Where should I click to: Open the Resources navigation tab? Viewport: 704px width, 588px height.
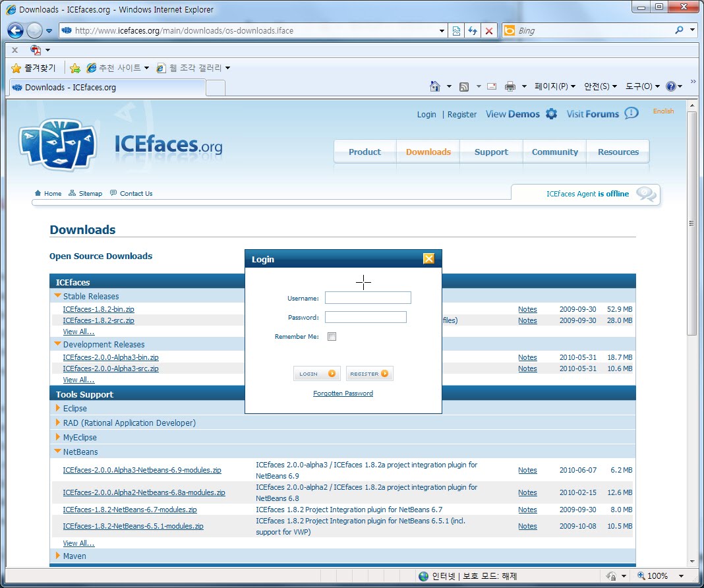(x=618, y=152)
